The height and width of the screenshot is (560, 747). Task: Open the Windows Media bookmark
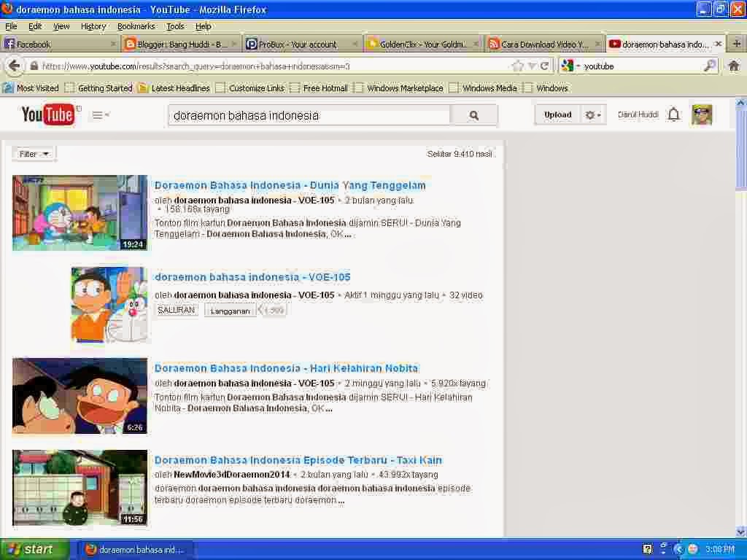[x=484, y=88]
